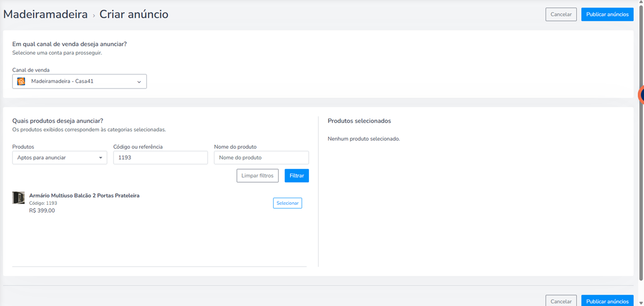Viewport: 644px width, 306px height.
Task: Apply filters with the Filtrar button
Action: (x=297, y=175)
